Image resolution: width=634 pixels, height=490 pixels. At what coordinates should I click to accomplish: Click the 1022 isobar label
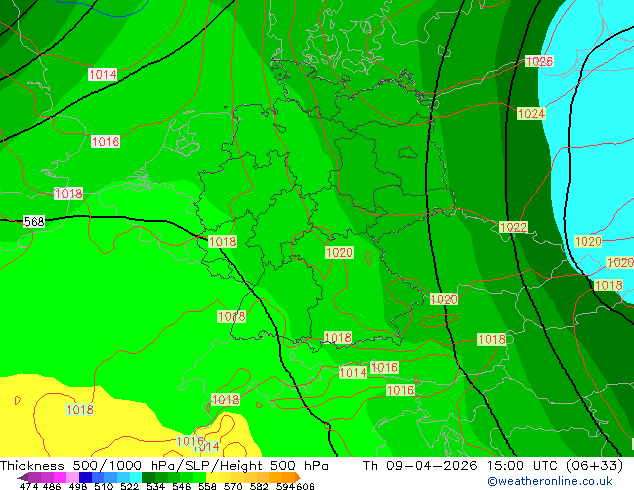pyautogui.click(x=514, y=227)
